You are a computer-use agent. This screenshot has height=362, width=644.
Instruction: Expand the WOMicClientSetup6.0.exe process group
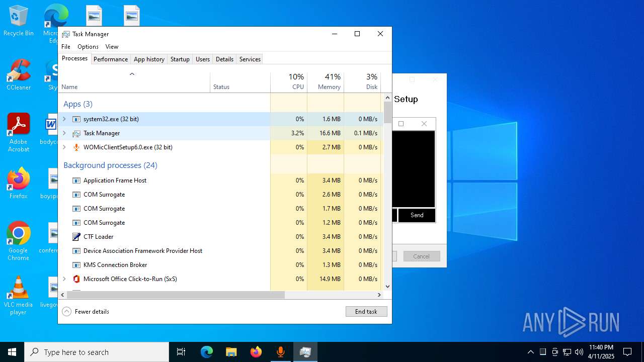[x=64, y=147]
